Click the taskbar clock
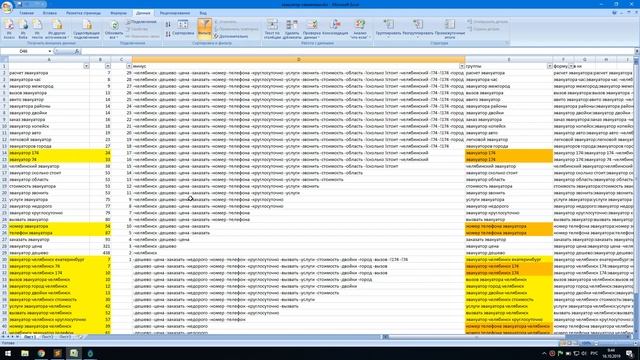The height and width of the screenshot is (360, 640). click(611, 353)
